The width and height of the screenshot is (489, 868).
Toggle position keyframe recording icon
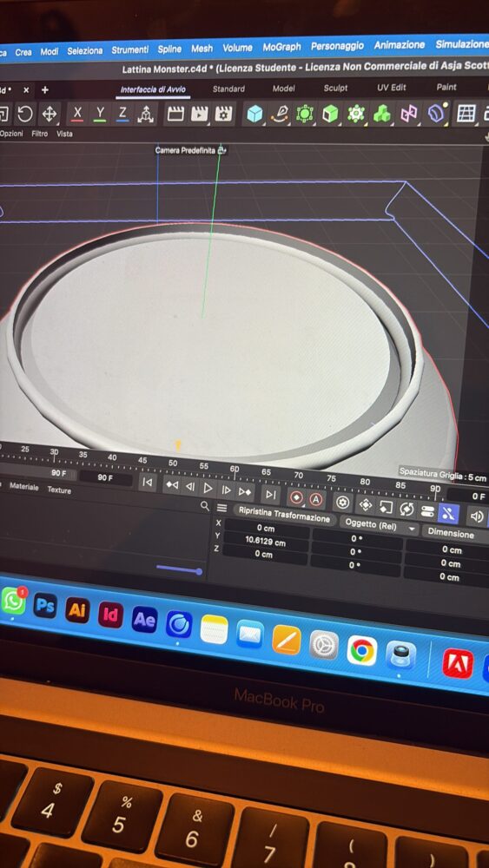(365, 504)
